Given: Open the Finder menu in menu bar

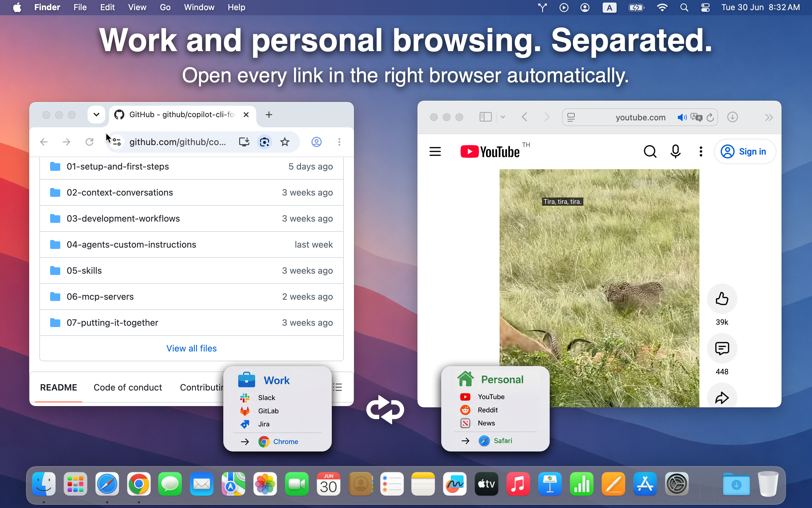Looking at the screenshot, I should (47, 7).
